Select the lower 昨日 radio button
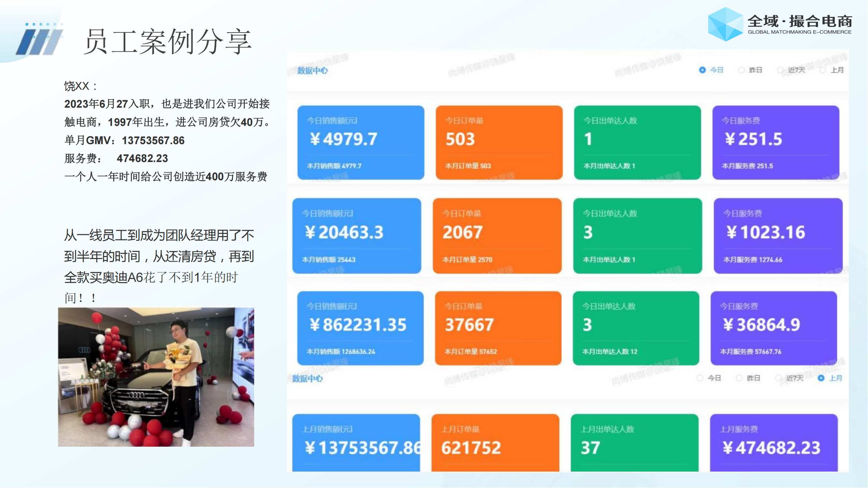 [739, 378]
